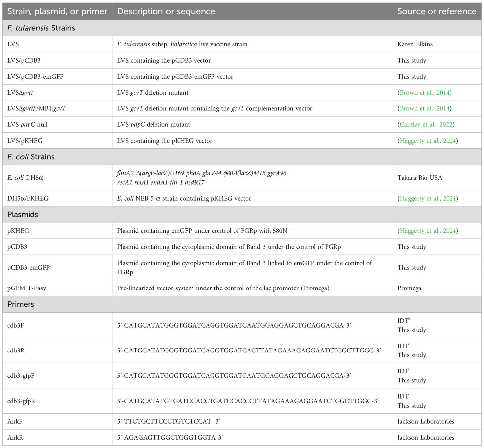Open Haggerty et al., 2024 link in pKHEG plasmid row

428,231
